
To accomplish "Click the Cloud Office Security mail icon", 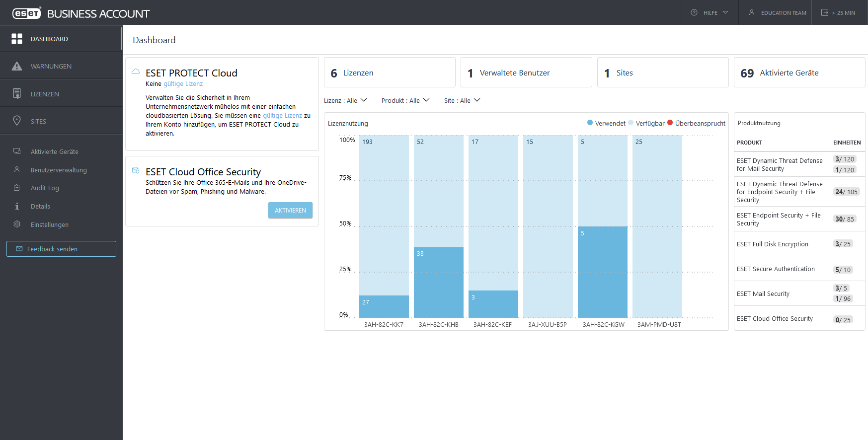I will pyautogui.click(x=136, y=170).
